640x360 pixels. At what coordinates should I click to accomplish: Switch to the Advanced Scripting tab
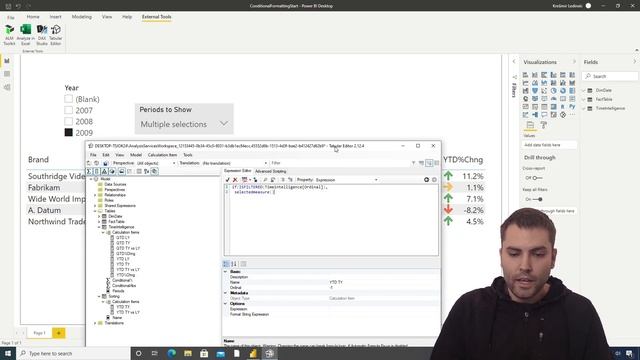(271, 171)
